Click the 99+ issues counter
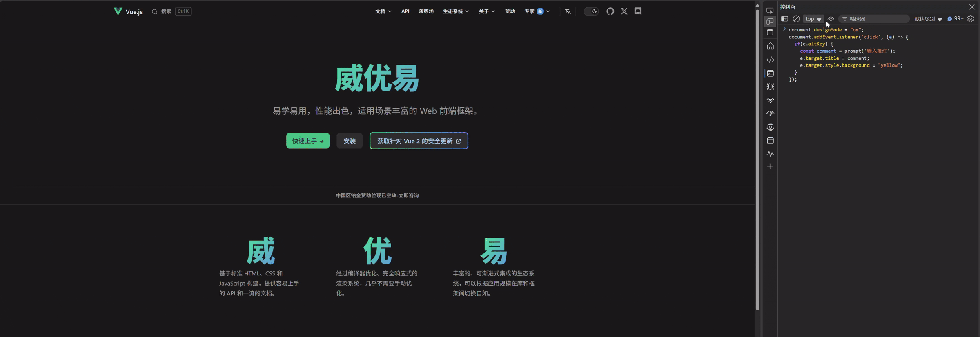 (955, 19)
